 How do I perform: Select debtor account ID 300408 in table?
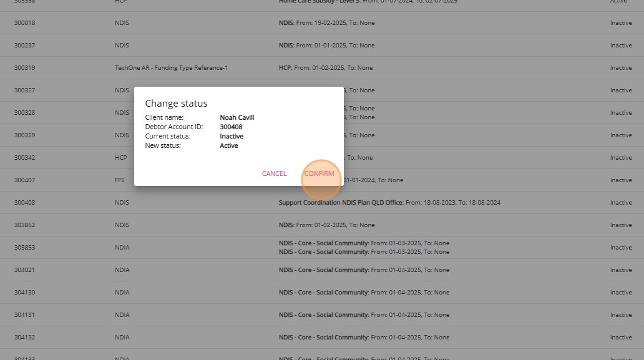coord(24,202)
